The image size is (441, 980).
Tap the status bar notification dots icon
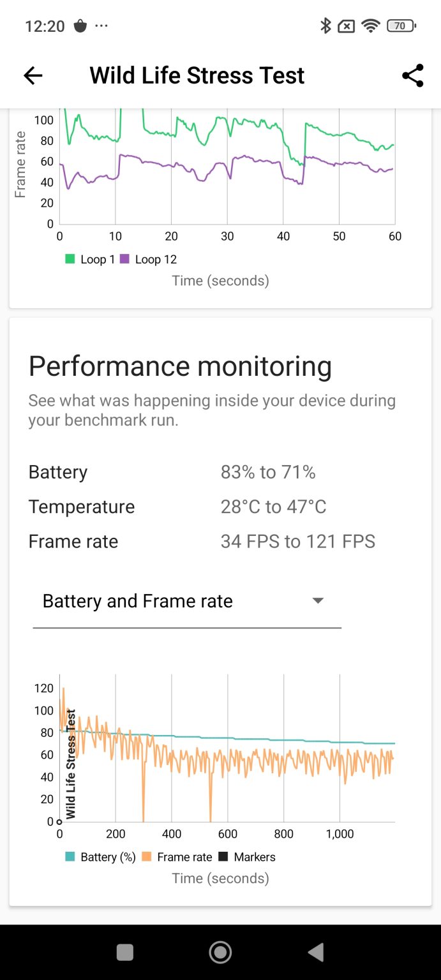pyautogui.click(x=101, y=26)
